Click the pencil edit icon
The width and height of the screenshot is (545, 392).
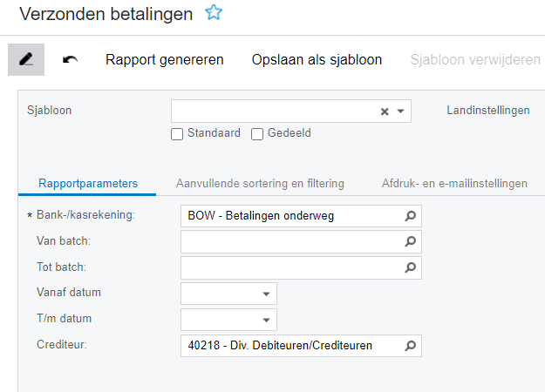click(26, 59)
